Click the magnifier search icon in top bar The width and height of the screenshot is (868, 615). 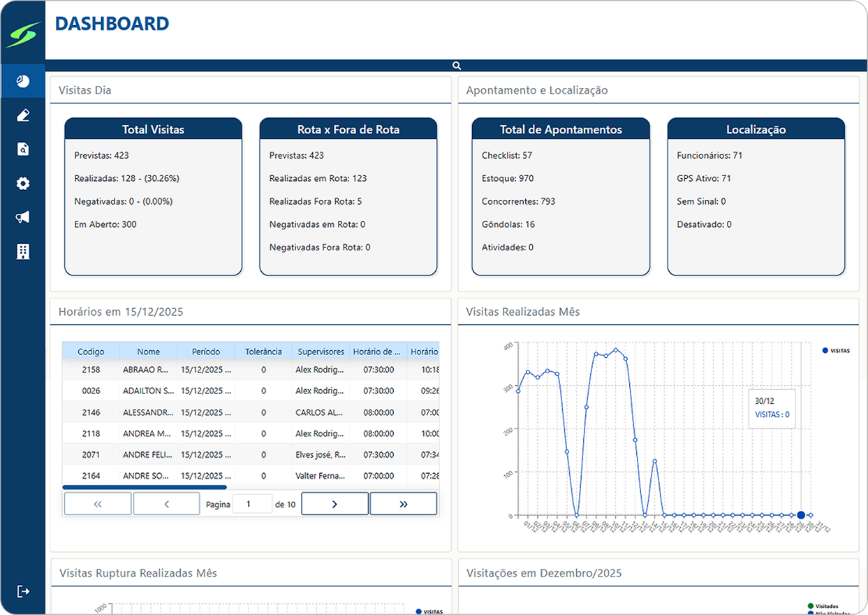457,66
